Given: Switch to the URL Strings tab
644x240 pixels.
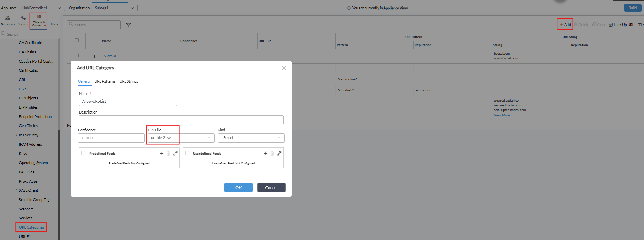Looking at the screenshot, I should (129, 81).
